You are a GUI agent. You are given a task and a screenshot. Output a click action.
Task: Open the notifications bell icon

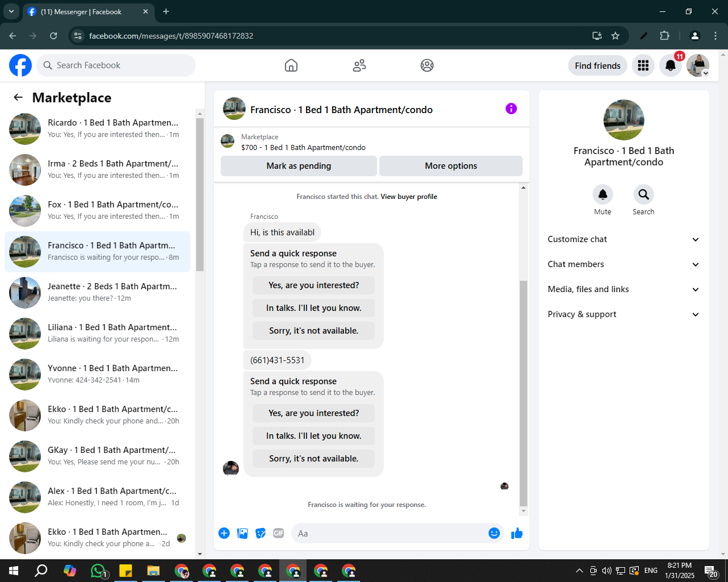tap(671, 65)
